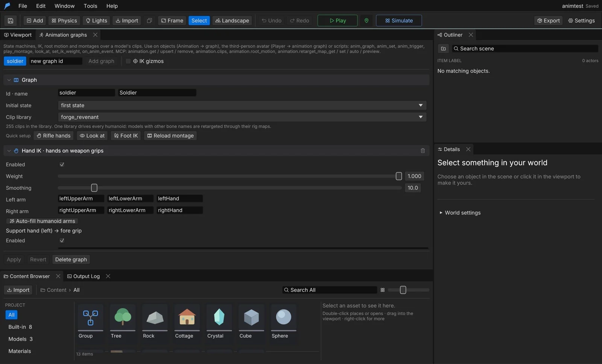Uncheck Hand IK Enabled checkbox

[62, 165]
